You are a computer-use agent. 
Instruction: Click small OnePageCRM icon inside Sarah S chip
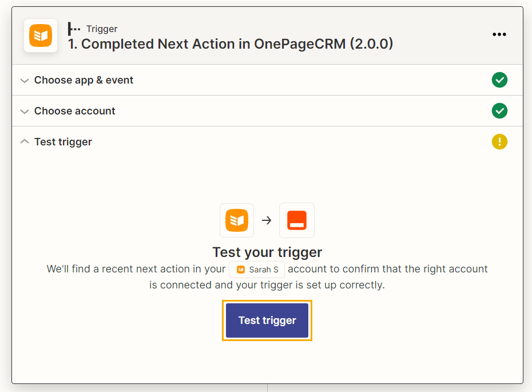click(x=241, y=270)
